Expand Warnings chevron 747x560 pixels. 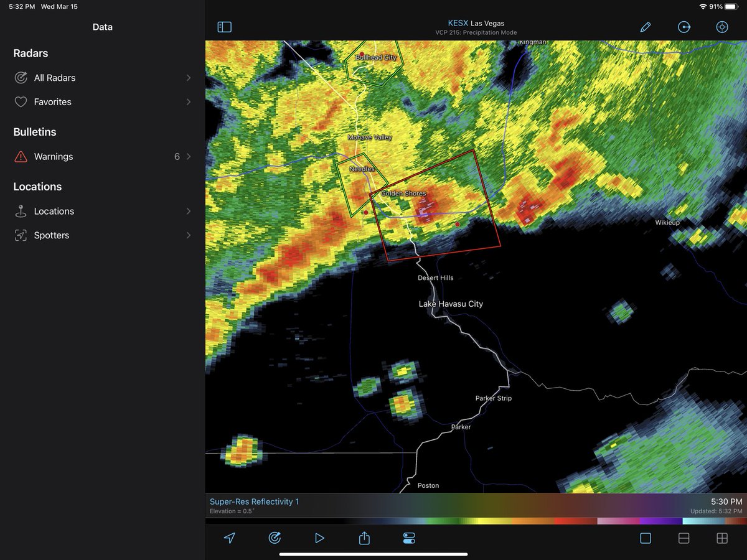point(188,157)
